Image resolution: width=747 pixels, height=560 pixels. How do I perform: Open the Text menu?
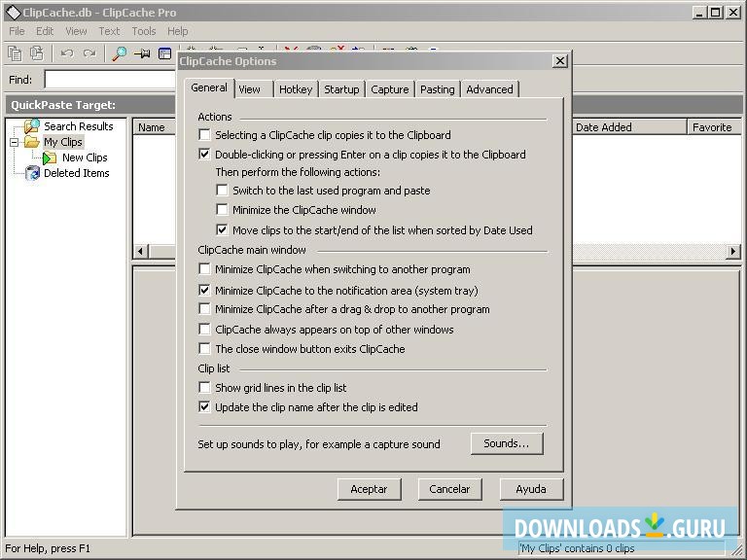[109, 31]
